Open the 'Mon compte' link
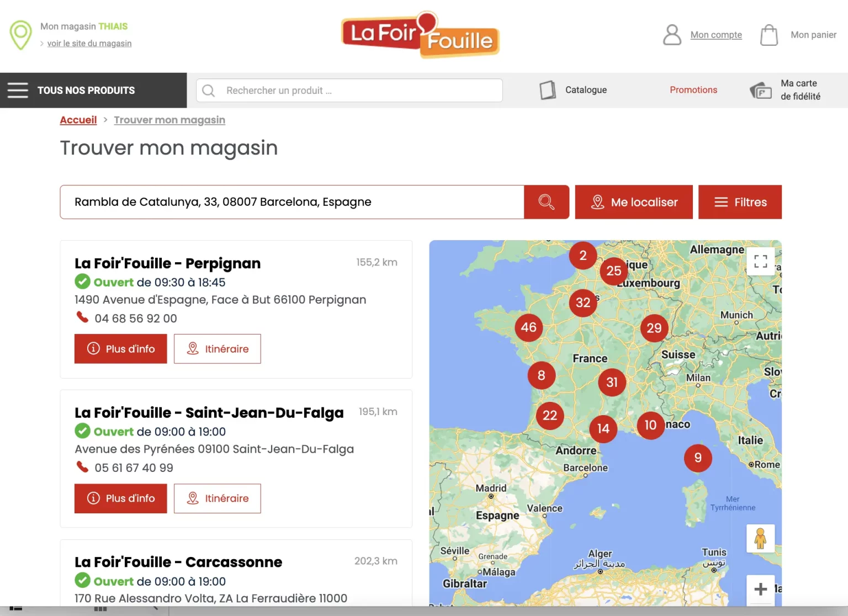848x616 pixels. (x=716, y=35)
